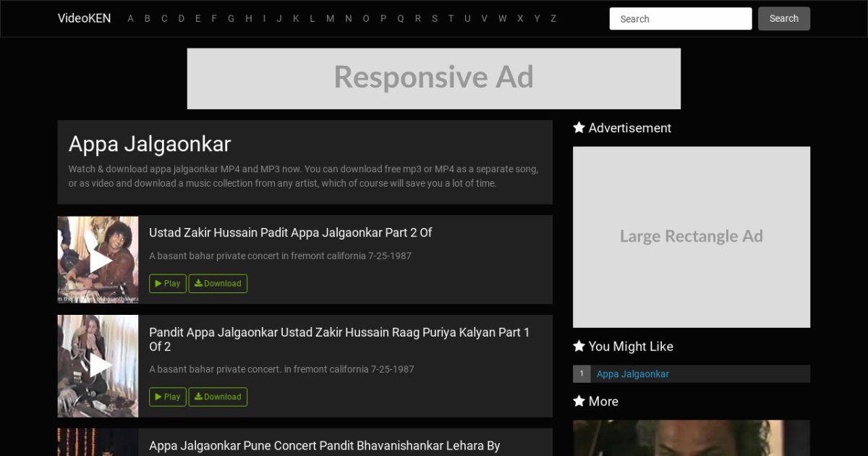Image resolution: width=868 pixels, height=456 pixels.
Task: Click the play icon on the first video thumbnail
Action: [x=98, y=260]
